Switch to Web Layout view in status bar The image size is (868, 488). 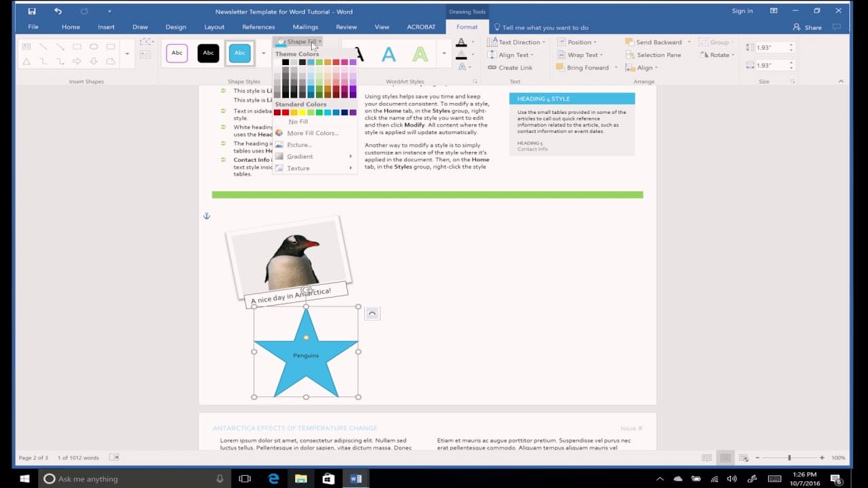[743, 458]
